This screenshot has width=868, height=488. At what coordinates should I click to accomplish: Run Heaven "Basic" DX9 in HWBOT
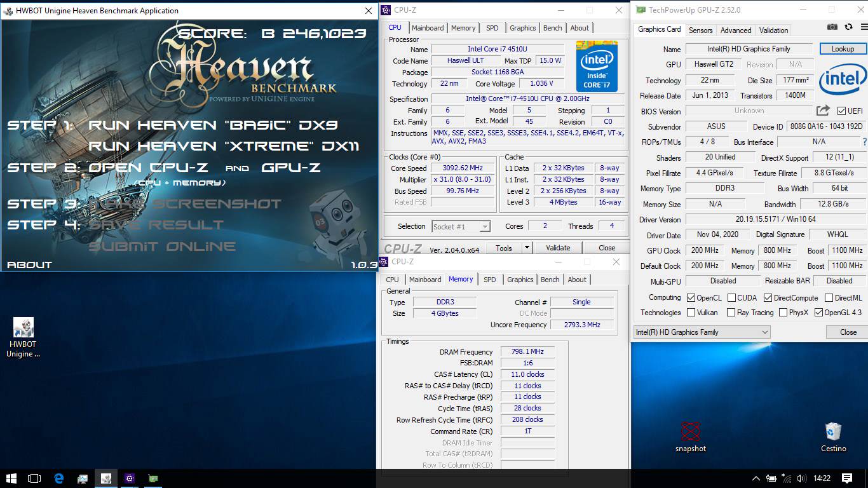coord(213,125)
